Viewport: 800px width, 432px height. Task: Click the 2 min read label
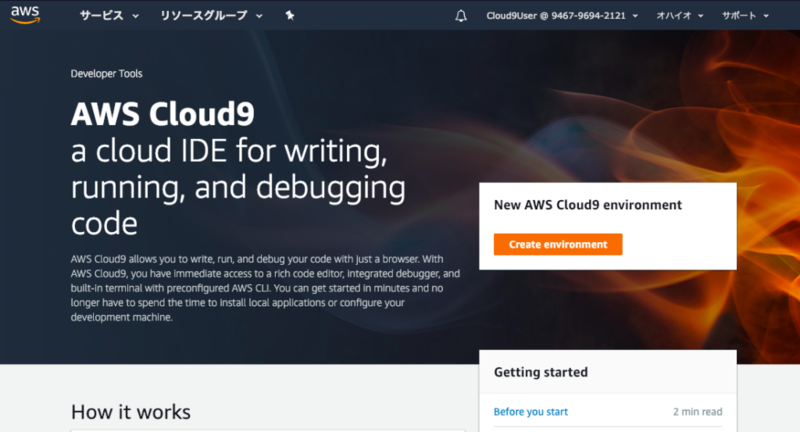pyautogui.click(x=697, y=412)
